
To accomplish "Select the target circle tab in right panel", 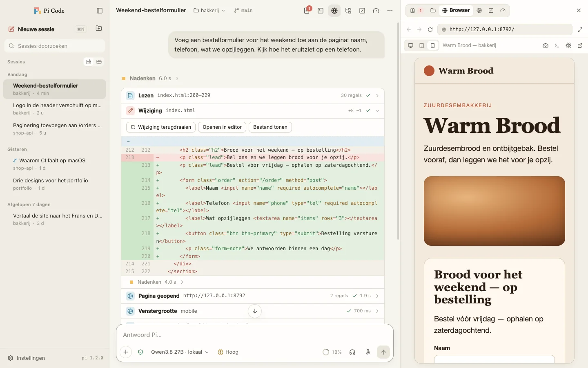I will tap(479, 11).
